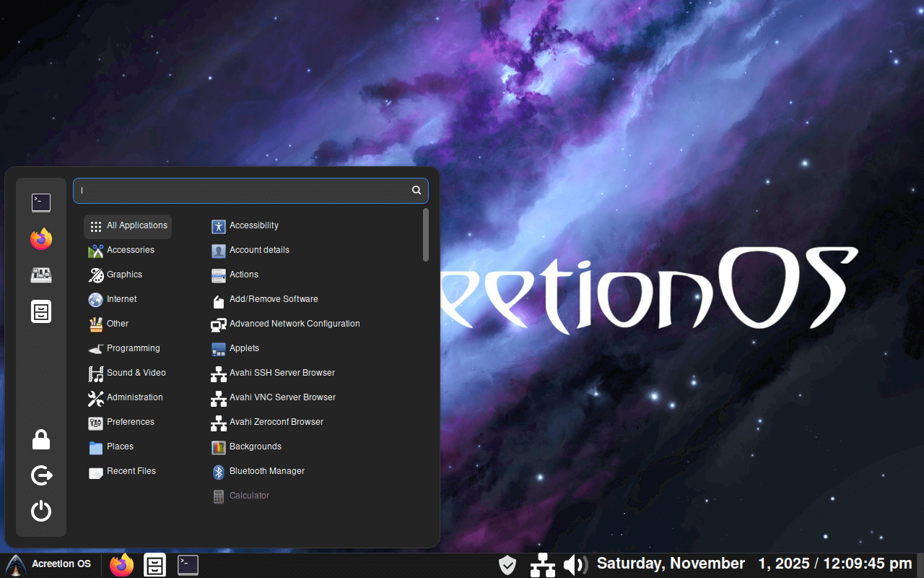Image resolution: width=924 pixels, height=578 pixels.
Task: Select the Accessories category
Action: tap(130, 250)
